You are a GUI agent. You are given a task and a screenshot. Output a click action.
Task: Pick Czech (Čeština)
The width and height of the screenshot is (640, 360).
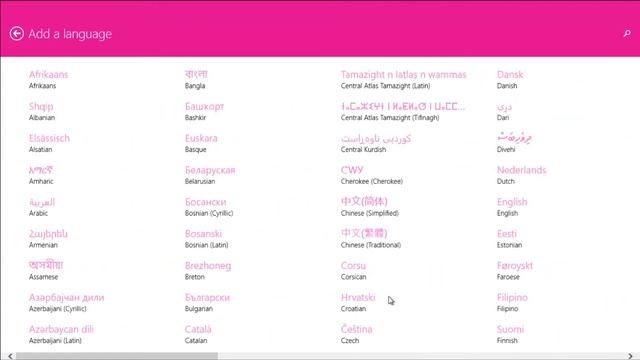coord(356,334)
